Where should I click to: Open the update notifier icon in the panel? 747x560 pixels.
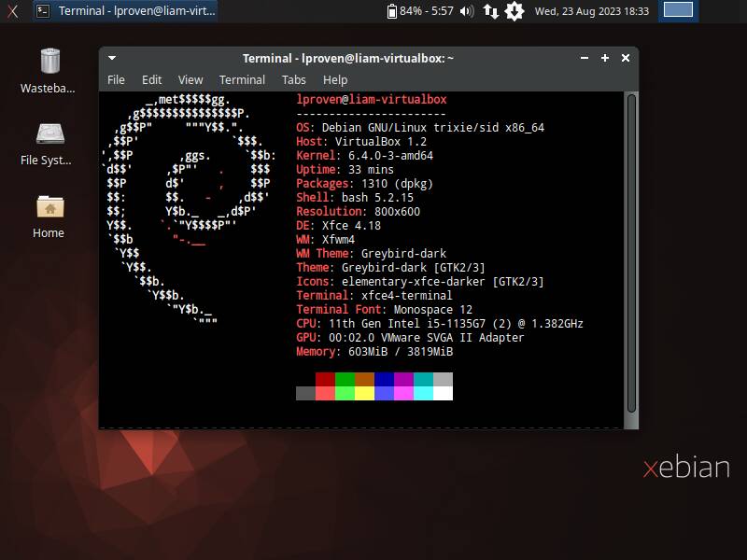click(514, 11)
